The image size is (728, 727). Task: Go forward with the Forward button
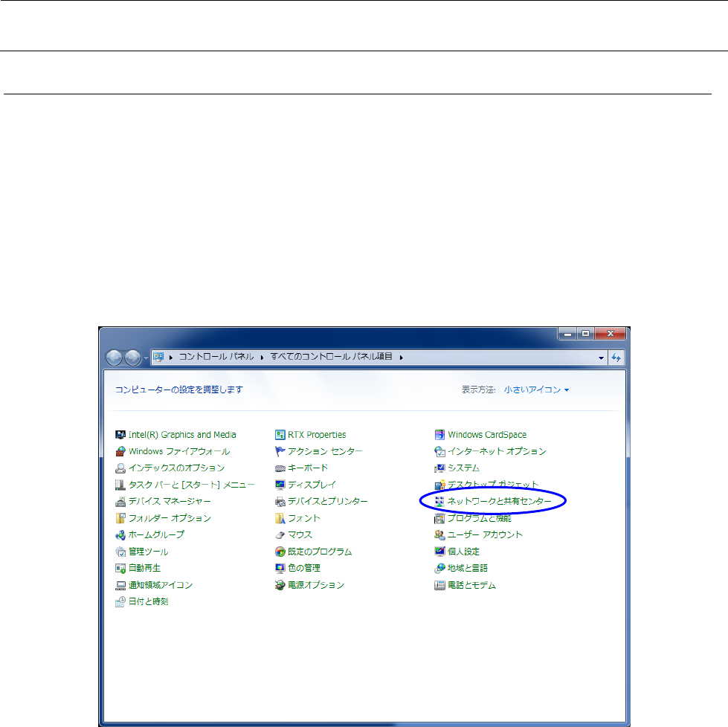[x=132, y=358]
